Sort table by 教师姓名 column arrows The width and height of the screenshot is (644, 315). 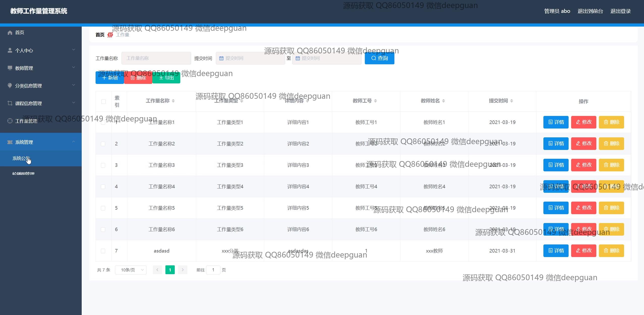point(444,101)
